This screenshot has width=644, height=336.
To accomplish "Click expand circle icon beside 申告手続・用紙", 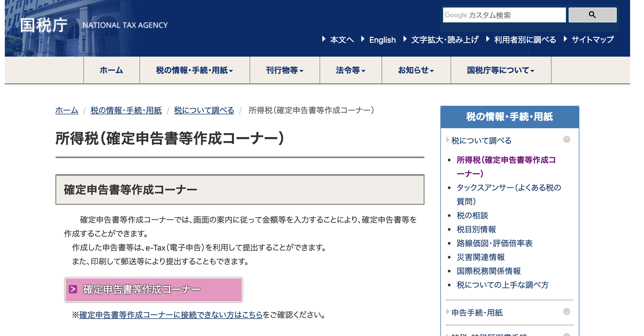I will coord(567,311).
